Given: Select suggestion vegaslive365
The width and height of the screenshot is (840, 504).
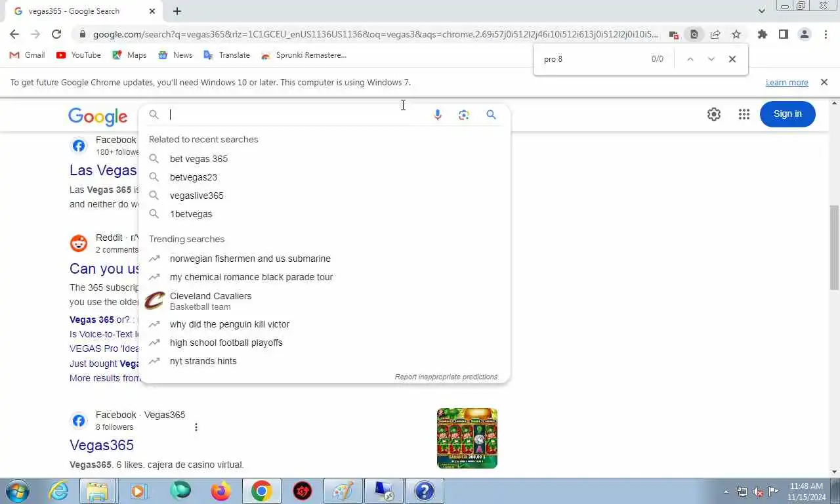Looking at the screenshot, I should (x=324, y=196).
